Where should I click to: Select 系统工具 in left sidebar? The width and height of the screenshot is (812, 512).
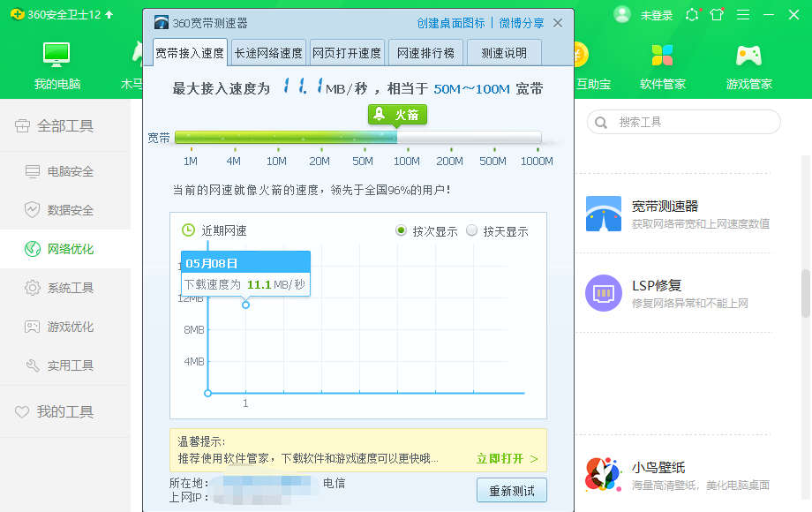70,288
